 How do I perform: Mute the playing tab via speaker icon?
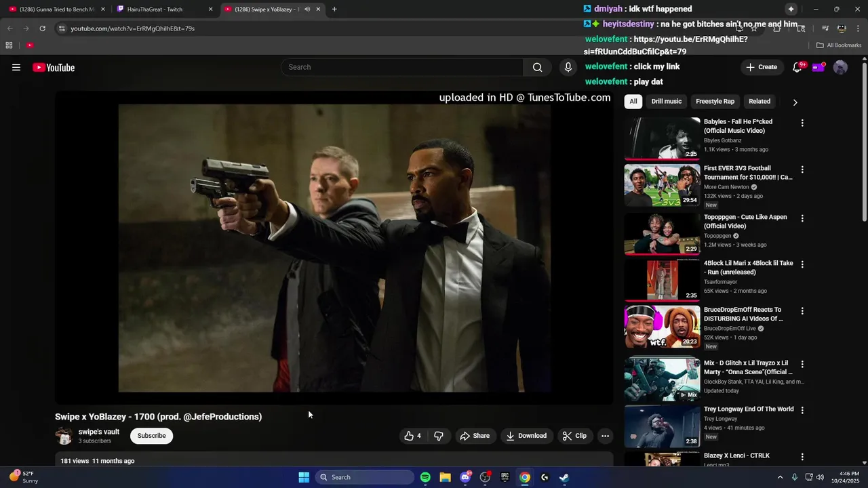(x=307, y=9)
